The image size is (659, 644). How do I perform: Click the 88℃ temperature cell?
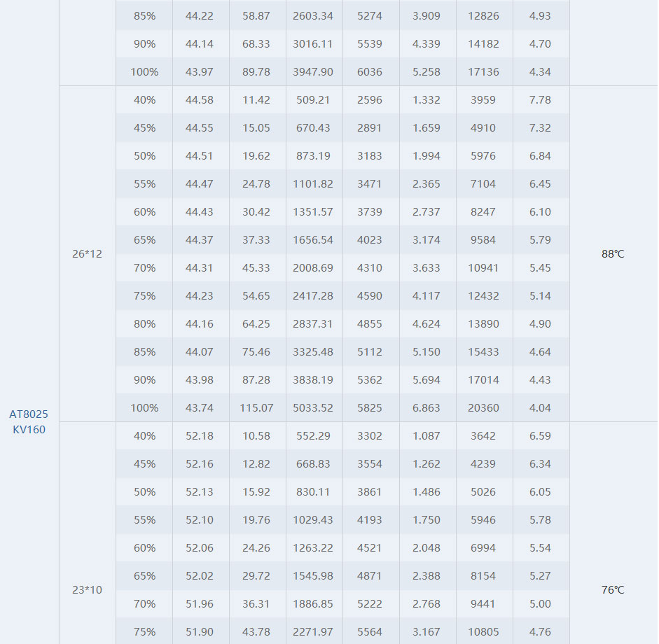[x=613, y=253]
